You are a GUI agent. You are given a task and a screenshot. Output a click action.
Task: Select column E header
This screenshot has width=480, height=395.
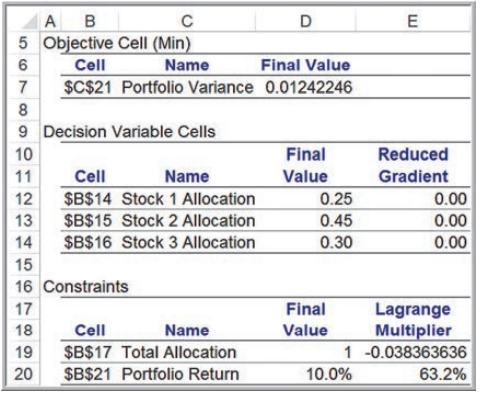point(413,21)
